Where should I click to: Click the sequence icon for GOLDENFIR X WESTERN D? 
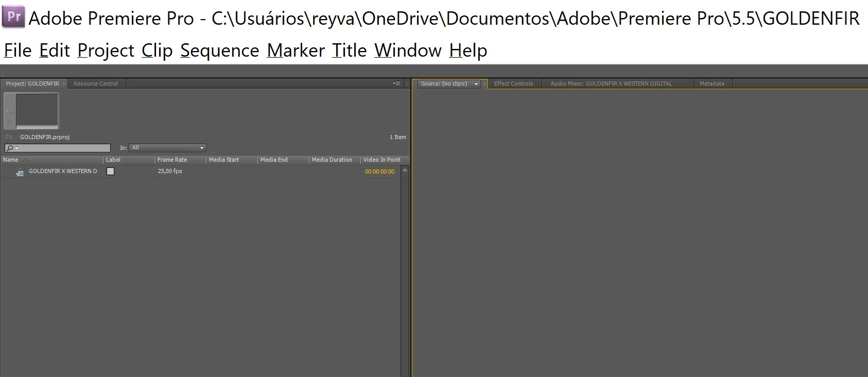point(20,172)
